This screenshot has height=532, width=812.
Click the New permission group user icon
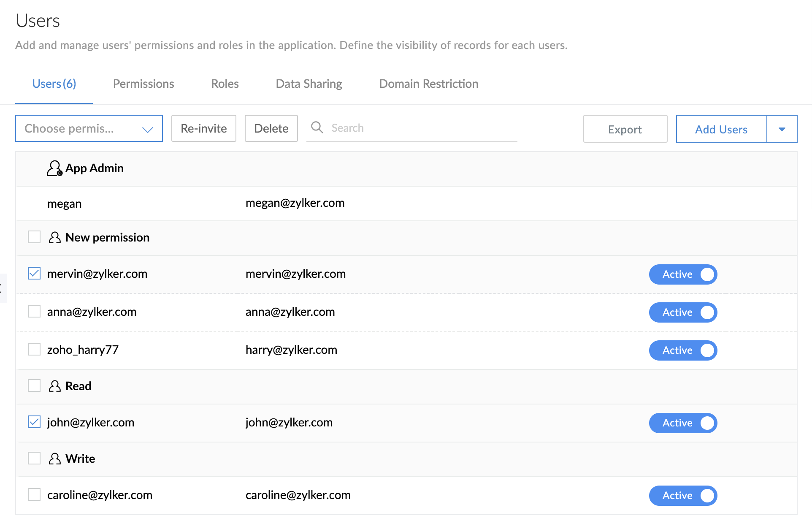(54, 237)
